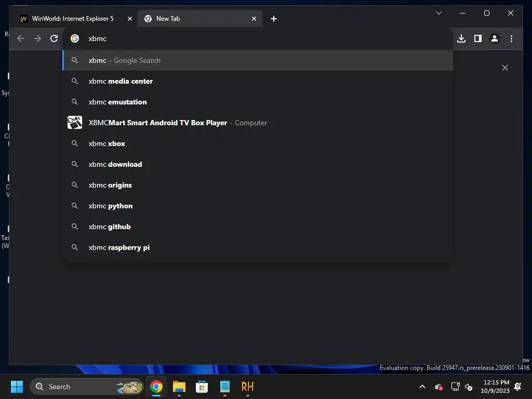Viewport: 532px width, 399px height.
Task: Choose xbmc xbox suggestion
Action: point(258,143)
